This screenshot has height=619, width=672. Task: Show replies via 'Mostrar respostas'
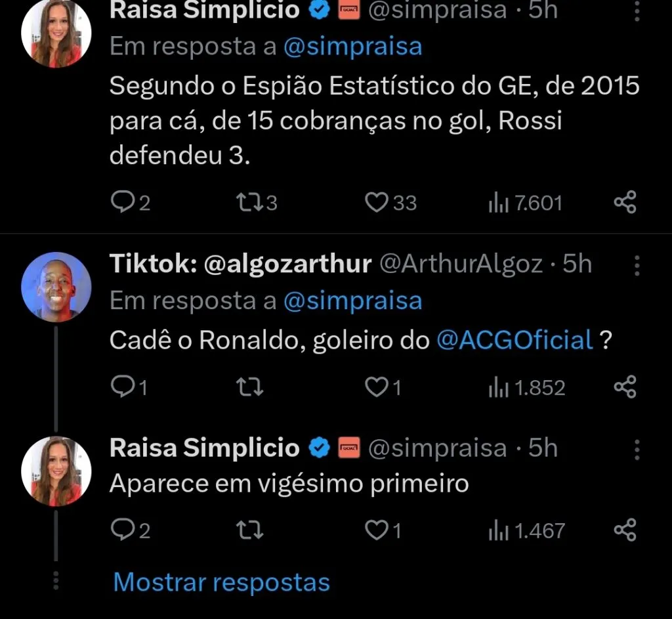coord(220,581)
